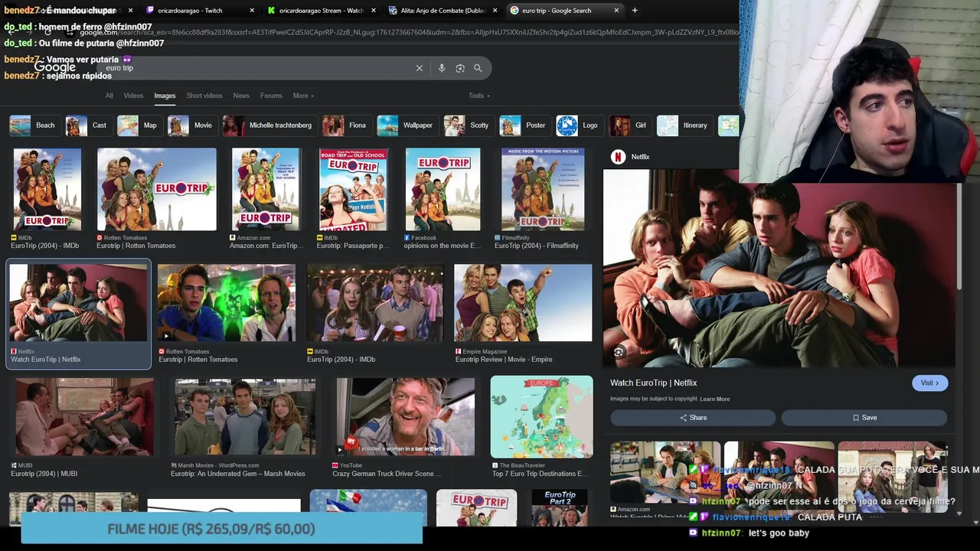
Task: Click the magnifier search icon
Action: pyautogui.click(x=478, y=68)
